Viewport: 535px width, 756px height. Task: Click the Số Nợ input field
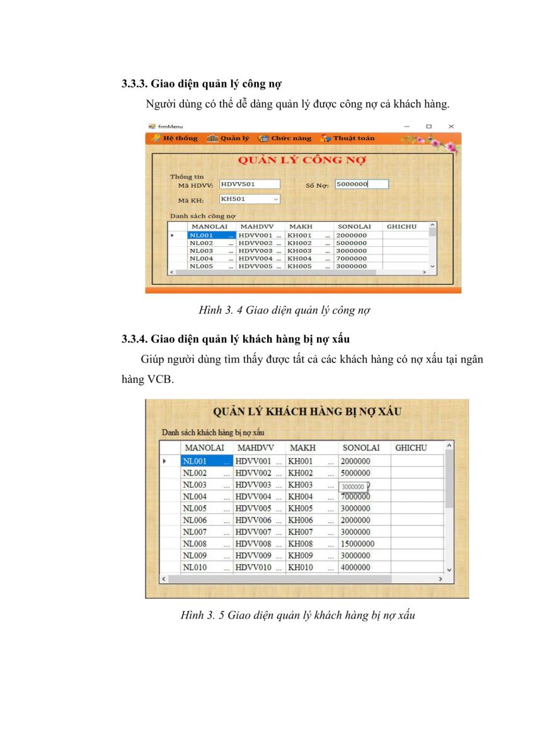[x=361, y=184]
